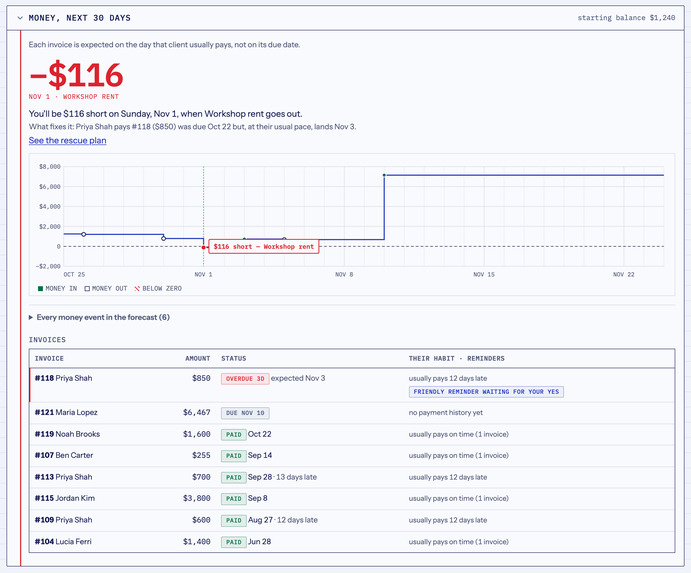Select the red below-zero dot on Nov 1
The image size is (691, 573).
coord(204,248)
